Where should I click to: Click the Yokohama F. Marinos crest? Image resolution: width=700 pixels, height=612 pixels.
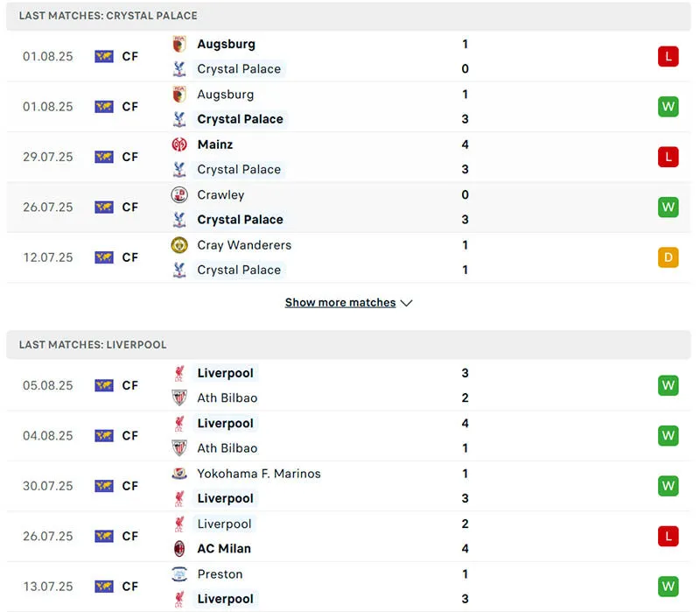coord(179,474)
